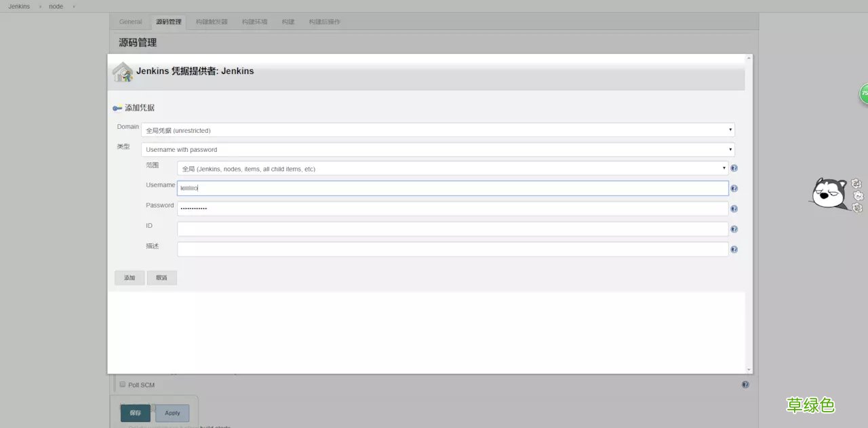Open help icon next to 范围 dropdown
The width and height of the screenshot is (868, 428).
(x=734, y=168)
